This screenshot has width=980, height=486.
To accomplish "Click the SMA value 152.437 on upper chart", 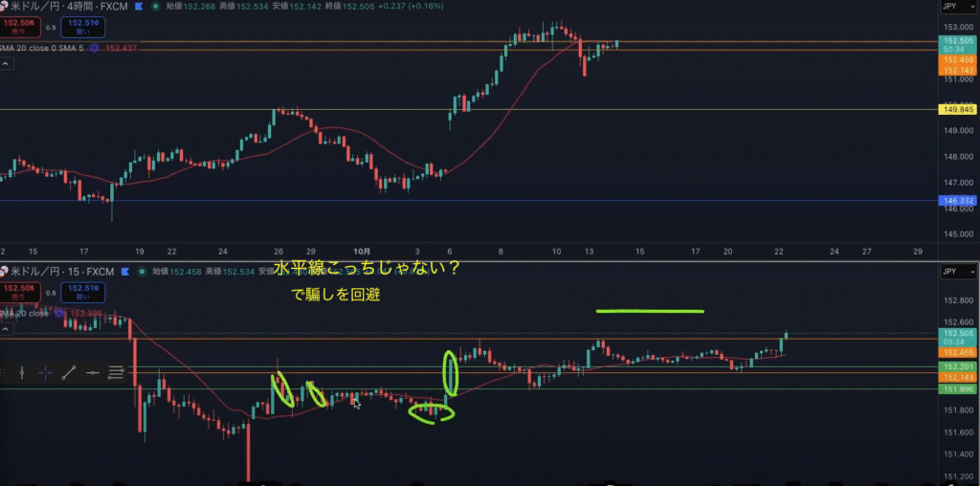I will (121, 48).
